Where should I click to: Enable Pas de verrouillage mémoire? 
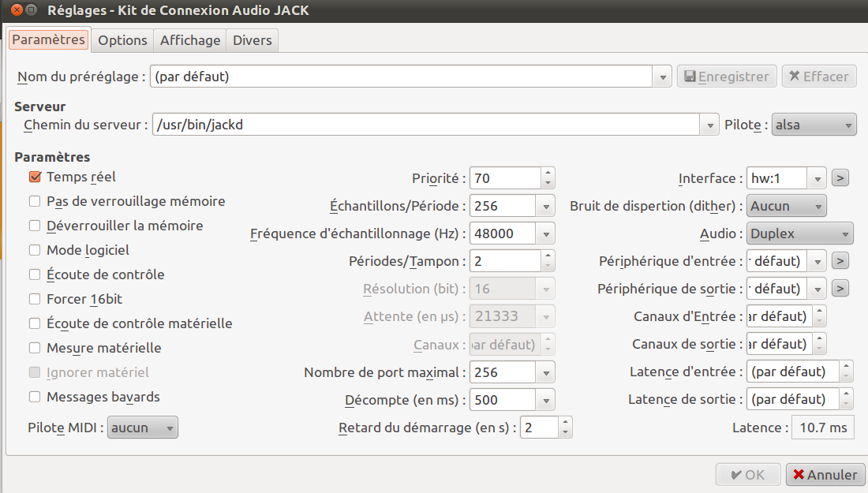coord(35,201)
